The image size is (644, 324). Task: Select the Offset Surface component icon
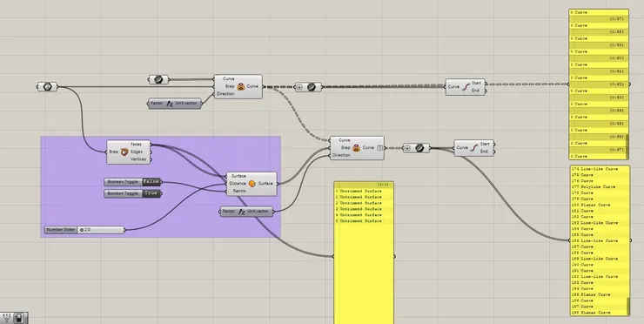point(252,184)
